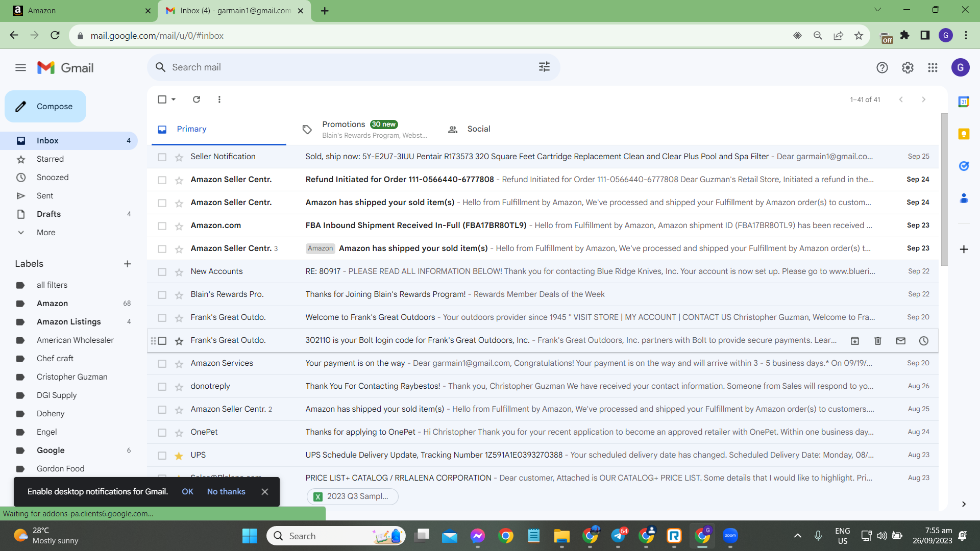Archive the Bolt login code email
This screenshot has width=980, height=551.
855,341
